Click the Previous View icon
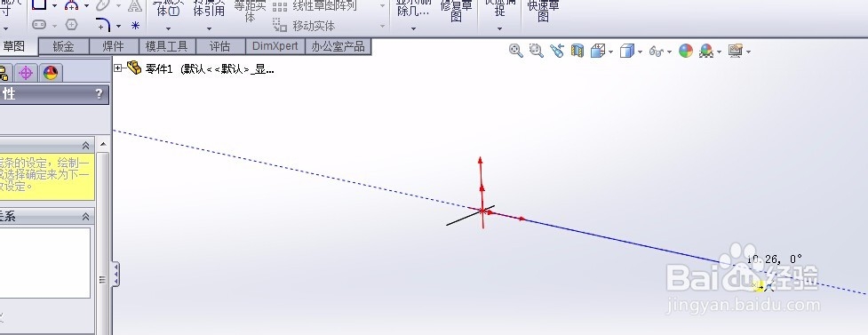Viewport: 868px width, 335px height. coord(557,51)
